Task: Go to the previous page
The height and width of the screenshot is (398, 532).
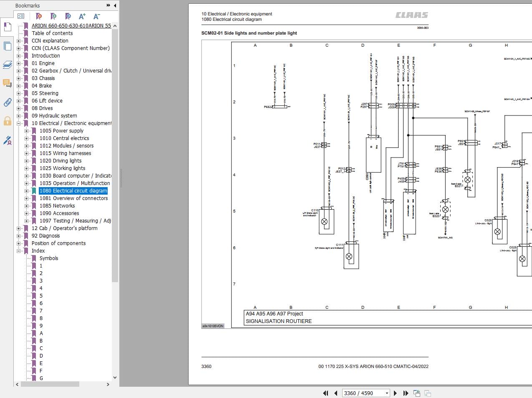Action: tap(335, 393)
